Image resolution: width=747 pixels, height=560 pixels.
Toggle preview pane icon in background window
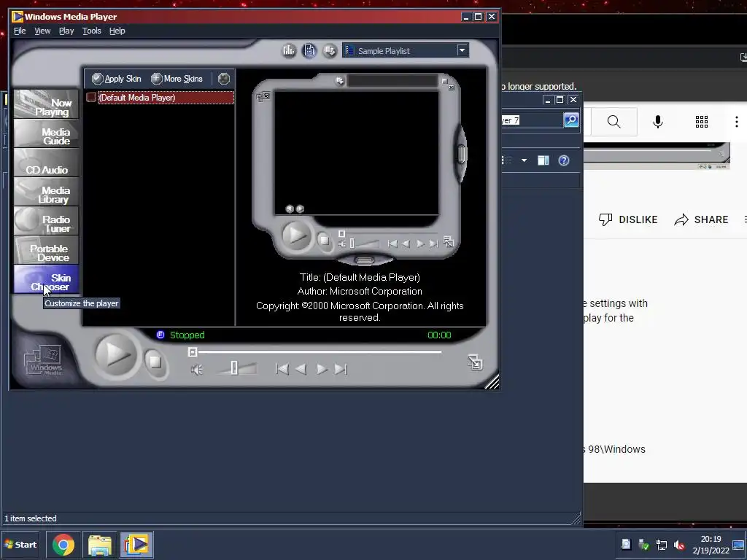543,160
